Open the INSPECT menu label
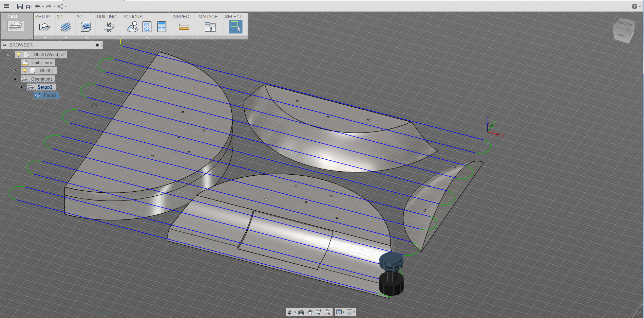 (182, 17)
